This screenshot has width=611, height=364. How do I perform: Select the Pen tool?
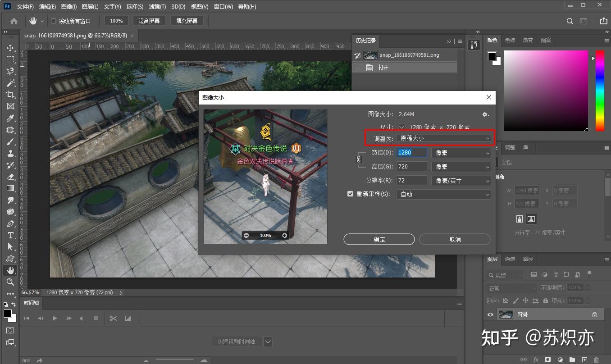tap(10, 223)
